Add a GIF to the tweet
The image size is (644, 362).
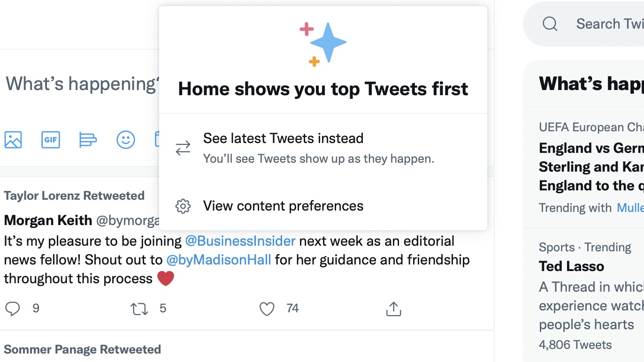pos(51,140)
